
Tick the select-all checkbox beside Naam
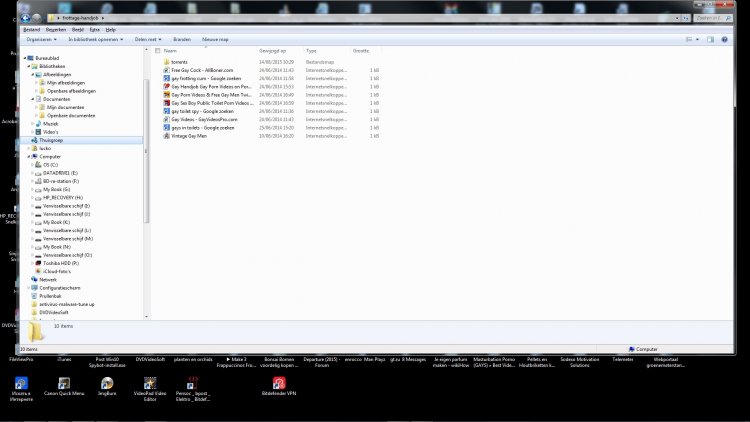pyautogui.click(x=157, y=51)
